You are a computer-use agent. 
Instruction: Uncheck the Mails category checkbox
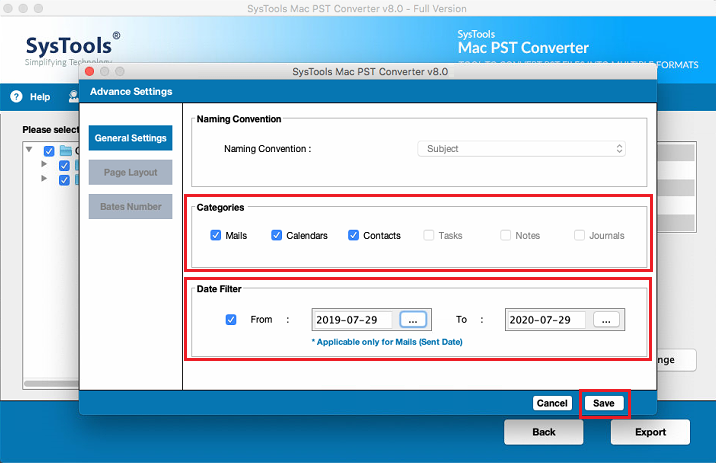coord(216,235)
